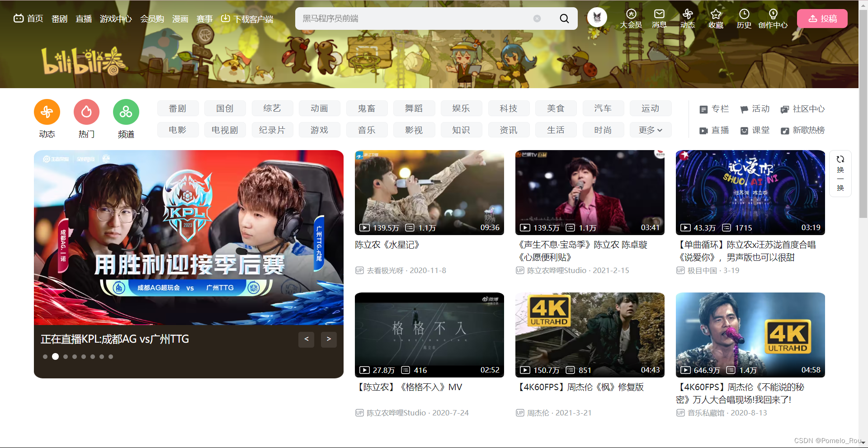The height and width of the screenshot is (448, 868).
Task: Click the bilibili logo
Action: point(84,61)
